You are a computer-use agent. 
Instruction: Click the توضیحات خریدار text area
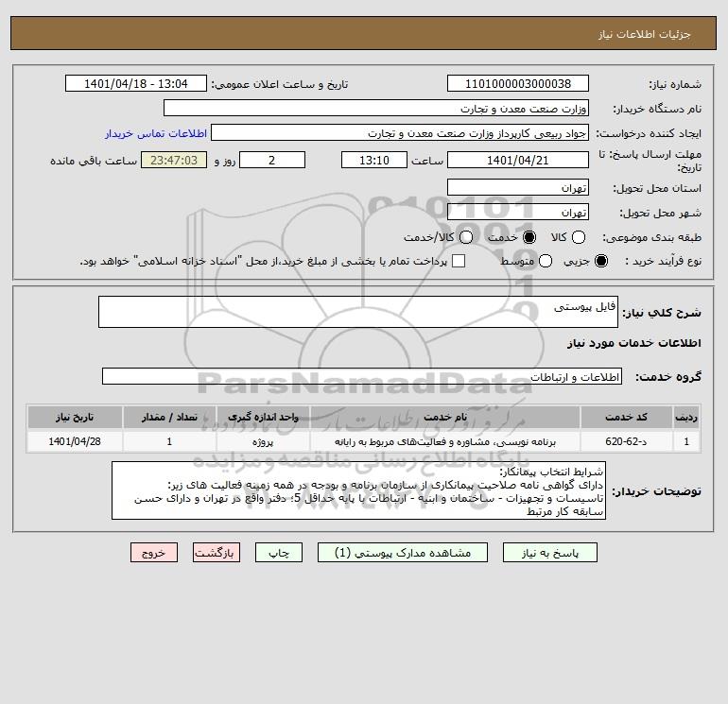358,490
